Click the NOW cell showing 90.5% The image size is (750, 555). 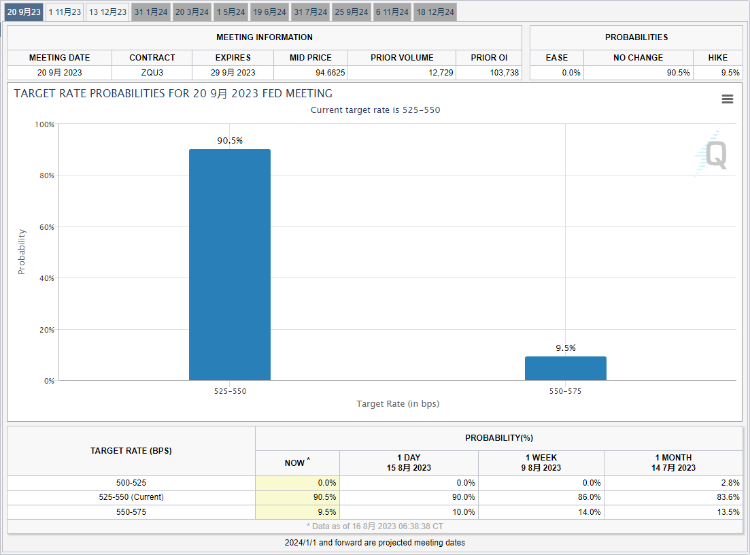point(297,497)
